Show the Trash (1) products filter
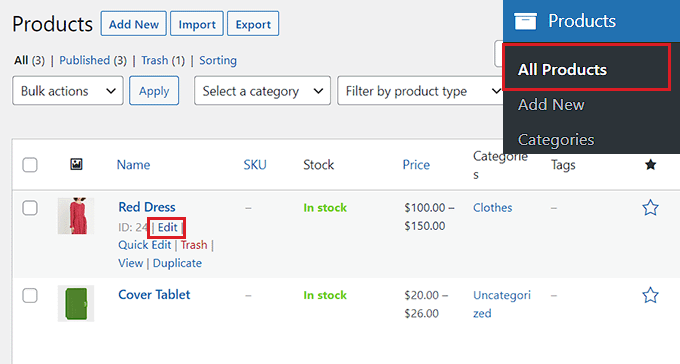The height and width of the screenshot is (364, 680). tap(163, 60)
